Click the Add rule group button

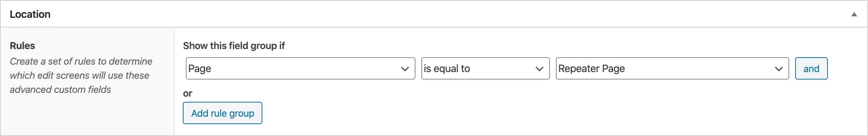coord(223,113)
